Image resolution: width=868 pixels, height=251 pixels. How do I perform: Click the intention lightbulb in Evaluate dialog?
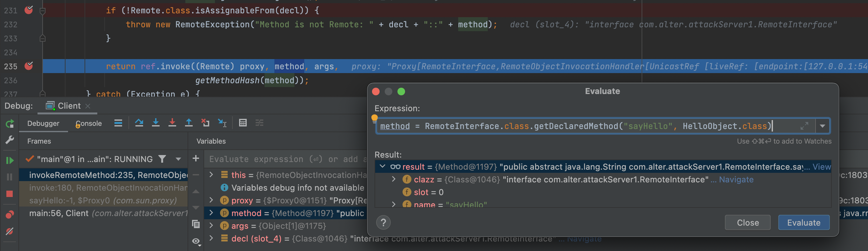374,118
